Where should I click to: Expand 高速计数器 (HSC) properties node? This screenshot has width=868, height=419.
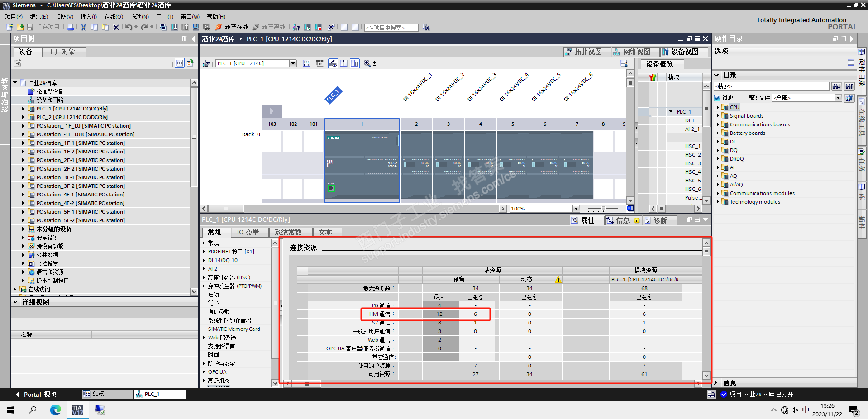coord(204,277)
